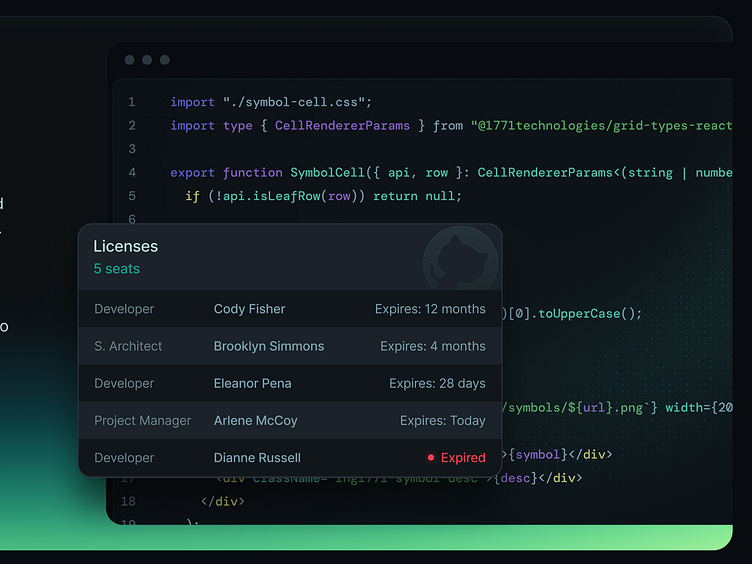752x564 pixels.
Task: Open the "5 seats" link
Action: tap(116, 269)
